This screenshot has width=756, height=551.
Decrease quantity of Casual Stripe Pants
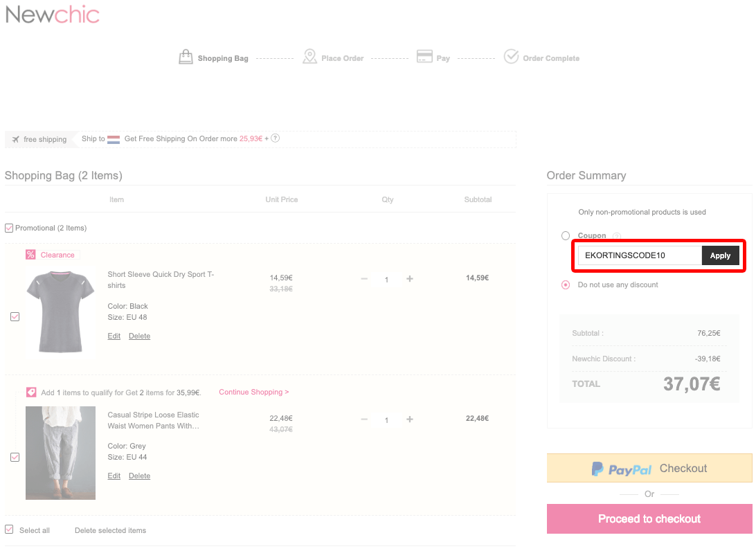tap(364, 419)
